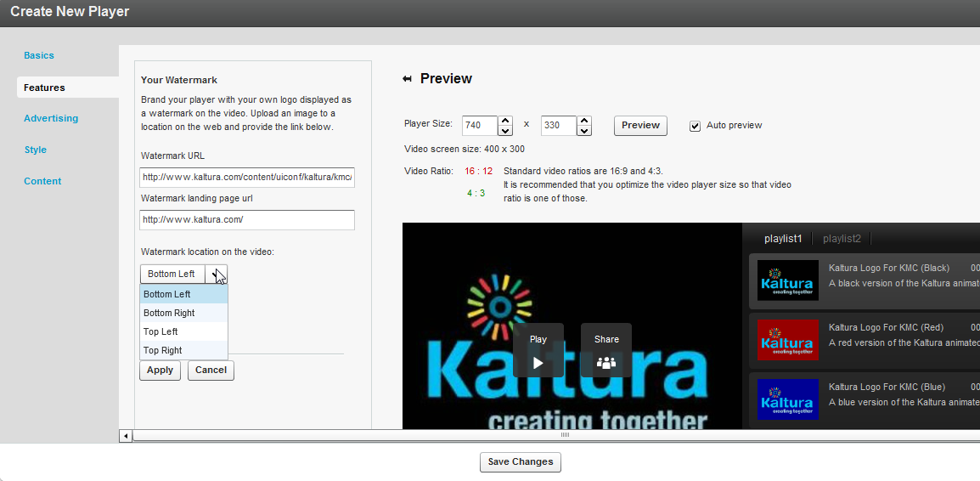
Task: Click the 'Video screen size: 400 x 300' text
Action: click(465, 149)
